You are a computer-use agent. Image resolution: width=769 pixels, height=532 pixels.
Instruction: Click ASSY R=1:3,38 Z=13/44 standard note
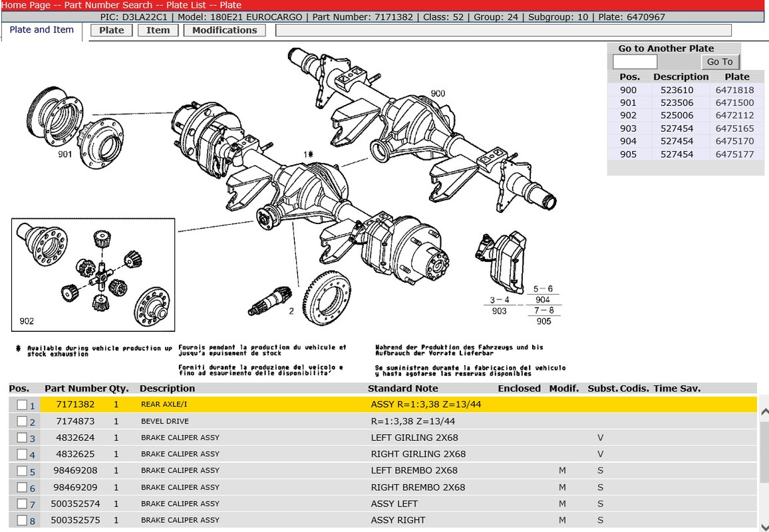[x=426, y=404]
